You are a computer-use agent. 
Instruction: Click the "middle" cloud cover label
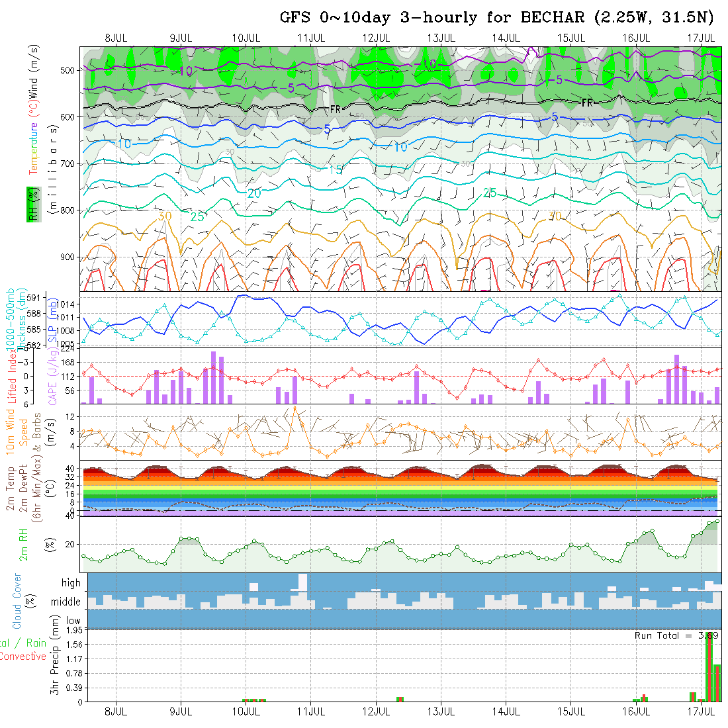coord(66,602)
